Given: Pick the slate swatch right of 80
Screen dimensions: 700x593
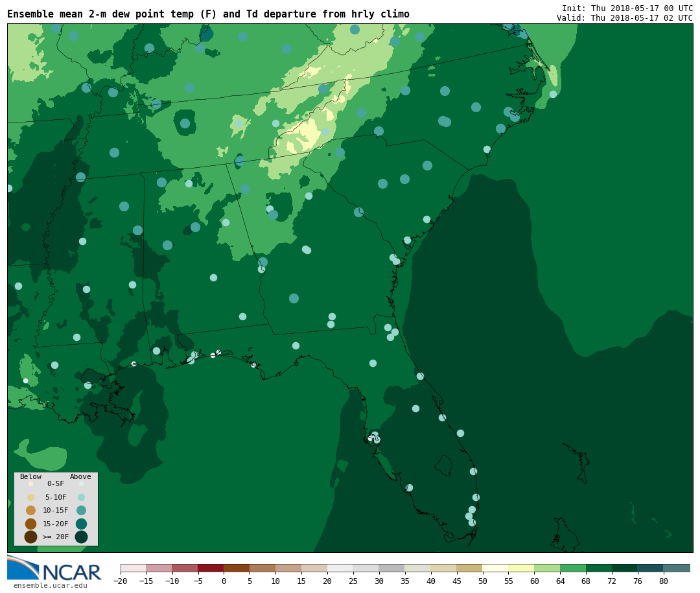Looking at the screenshot, I should (x=677, y=568).
